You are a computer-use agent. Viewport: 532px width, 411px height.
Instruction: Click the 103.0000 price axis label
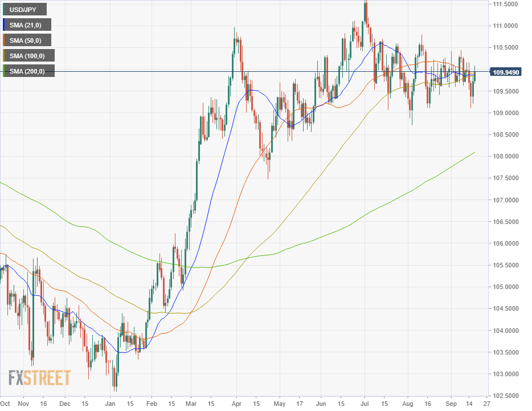(x=505, y=374)
